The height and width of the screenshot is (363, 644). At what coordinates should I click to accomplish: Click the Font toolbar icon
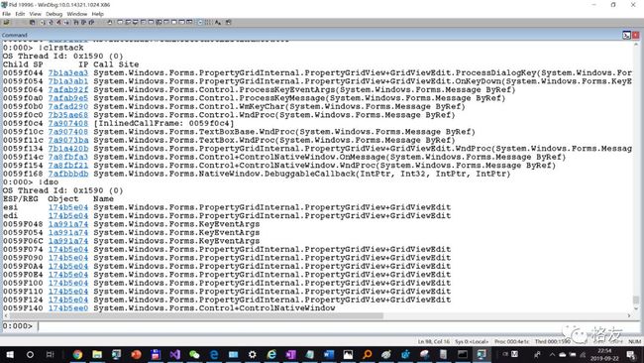218,22
